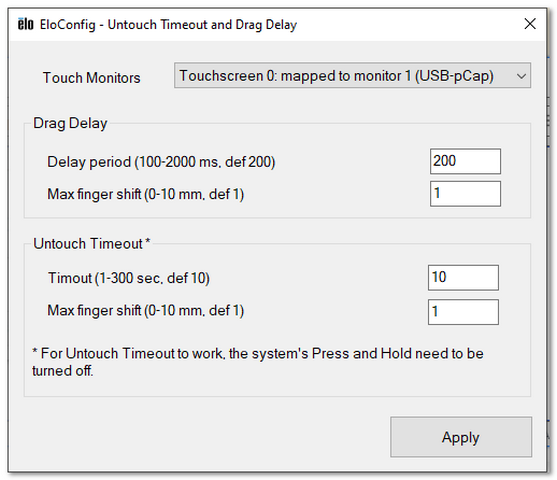The width and height of the screenshot is (557, 480).
Task: Click the 'turned off.' footnote line
Action: pyautogui.click(x=63, y=371)
